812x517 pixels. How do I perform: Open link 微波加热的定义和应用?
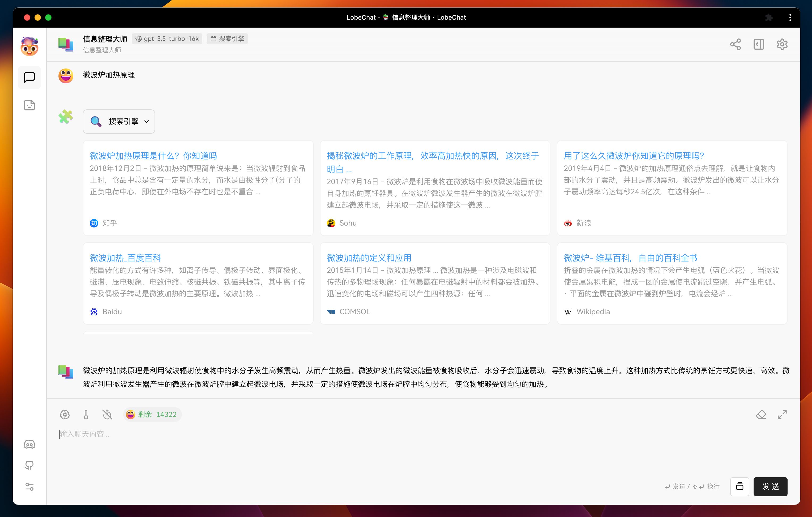pyautogui.click(x=369, y=258)
